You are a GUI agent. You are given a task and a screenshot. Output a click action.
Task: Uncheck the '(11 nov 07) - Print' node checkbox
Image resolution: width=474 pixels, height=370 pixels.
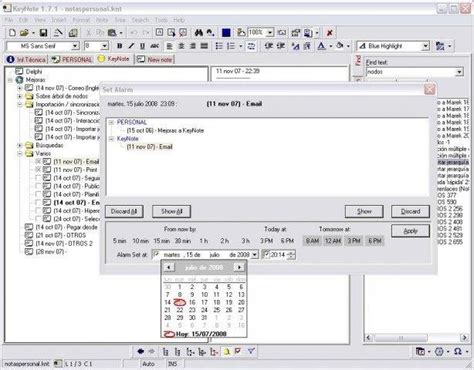coord(38,170)
